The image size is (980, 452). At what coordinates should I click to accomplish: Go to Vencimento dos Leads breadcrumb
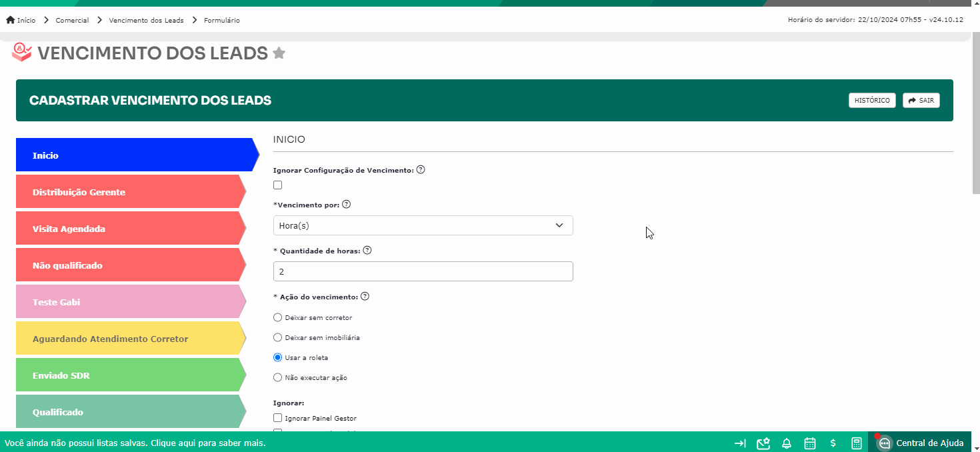[x=146, y=21]
